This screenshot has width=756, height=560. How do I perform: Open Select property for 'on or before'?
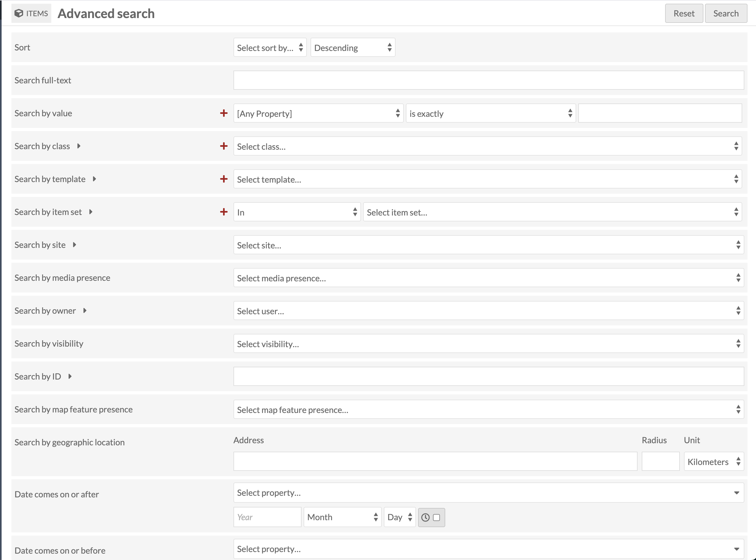coord(489,549)
